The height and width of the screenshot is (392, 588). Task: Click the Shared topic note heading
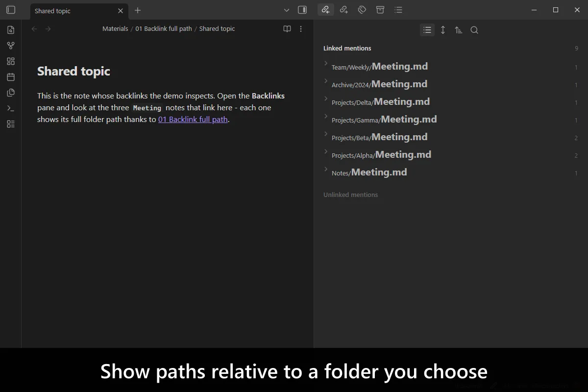click(73, 71)
